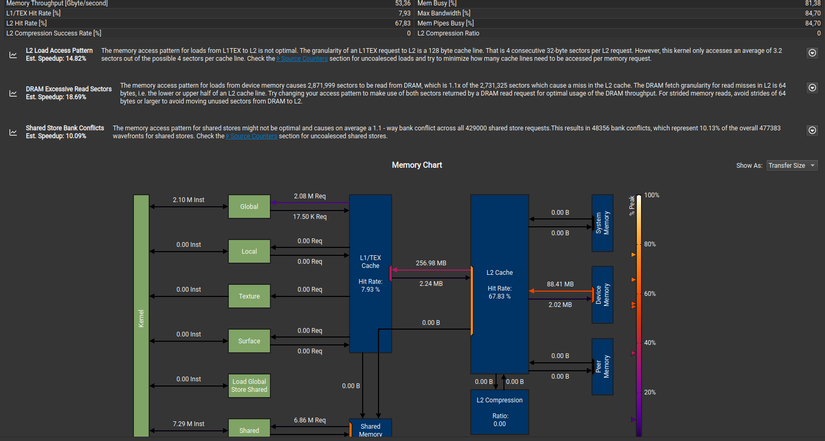Expand the DRAM Excessive Read Sectors rule details
This screenshot has height=441, width=825.
[x=812, y=88]
